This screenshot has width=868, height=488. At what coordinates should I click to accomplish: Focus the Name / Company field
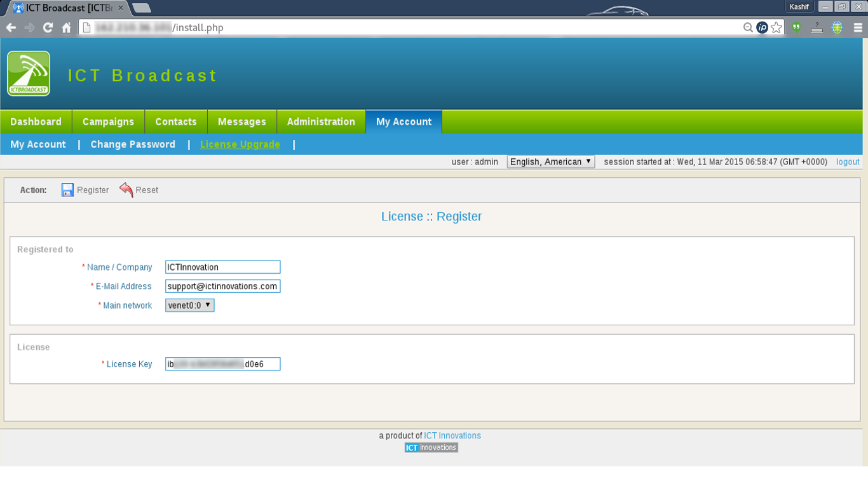click(x=222, y=267)
